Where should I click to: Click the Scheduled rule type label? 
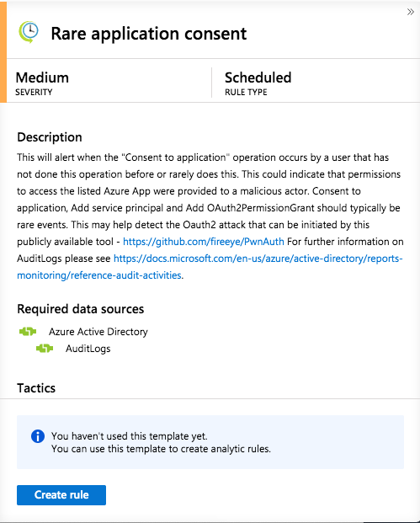(x=258, y=77)
